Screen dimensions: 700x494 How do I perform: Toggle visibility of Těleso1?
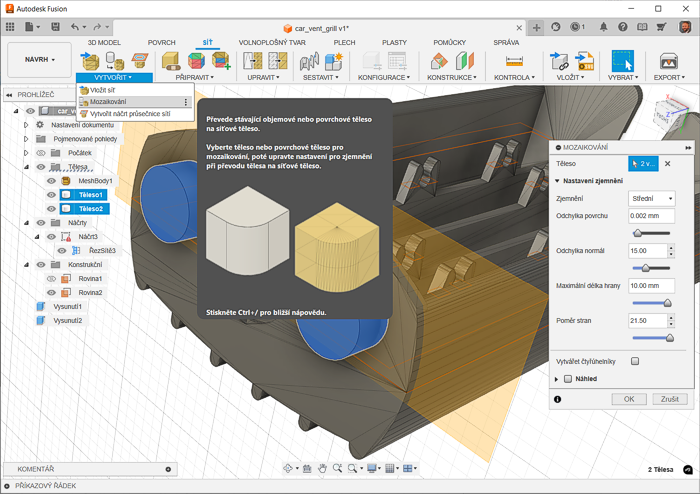point(51,195)
